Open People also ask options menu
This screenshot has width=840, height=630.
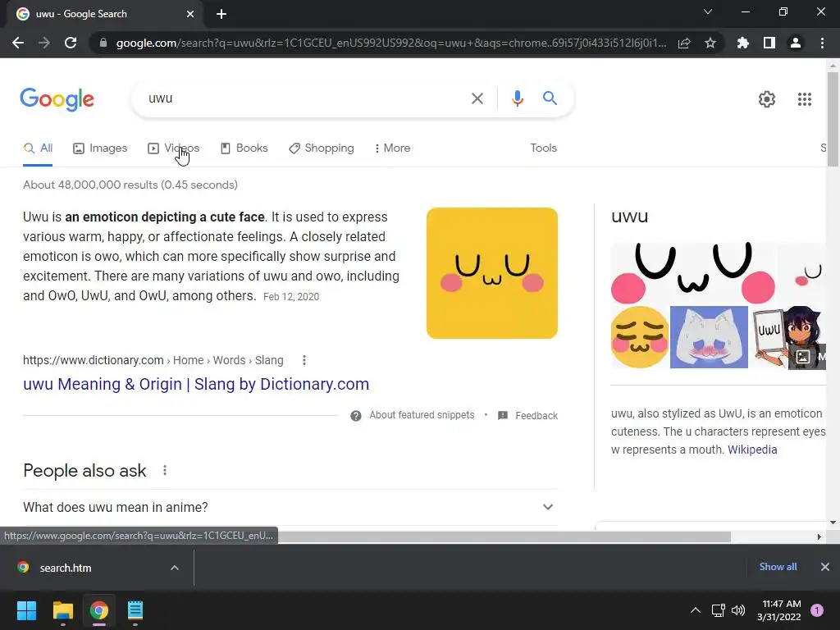pyautogui.click(x=165, y=470)
